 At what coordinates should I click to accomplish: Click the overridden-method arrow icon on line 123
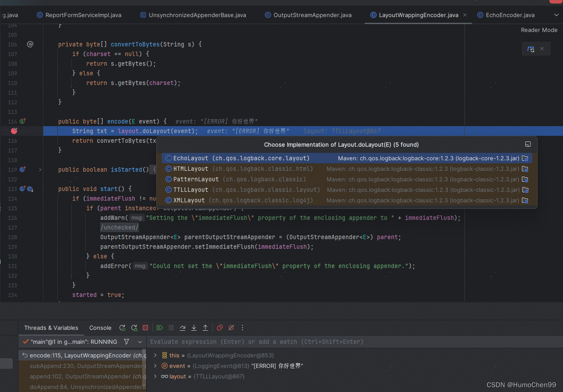30,189
